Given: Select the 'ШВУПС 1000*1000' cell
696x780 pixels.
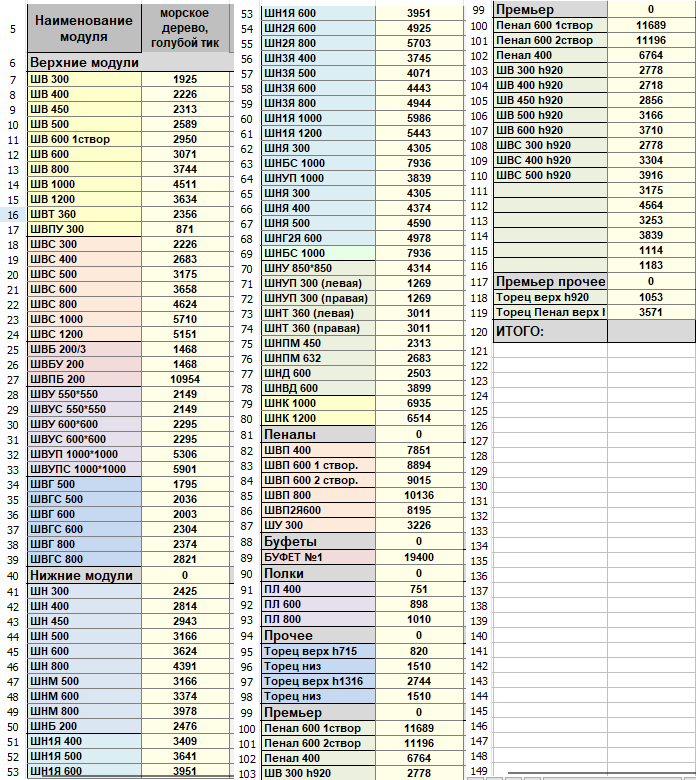Looking at the screenshot, I should [x=84, y=469].
